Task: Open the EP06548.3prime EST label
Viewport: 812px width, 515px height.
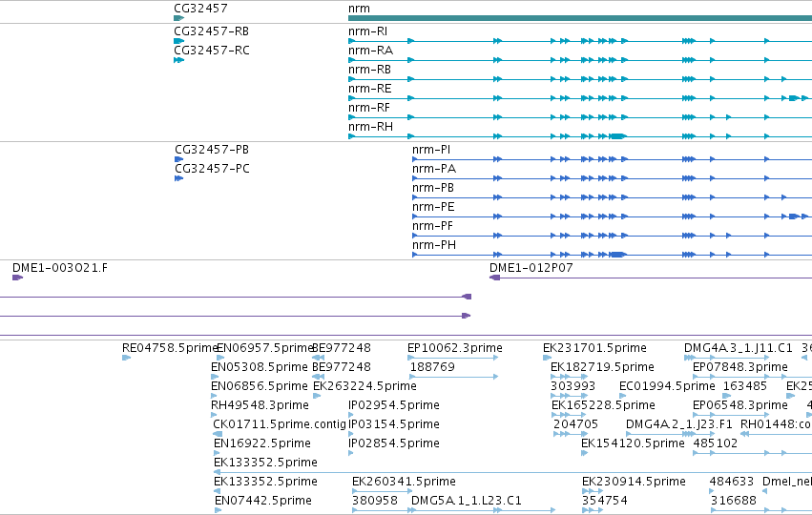Action: click(740, 405)
